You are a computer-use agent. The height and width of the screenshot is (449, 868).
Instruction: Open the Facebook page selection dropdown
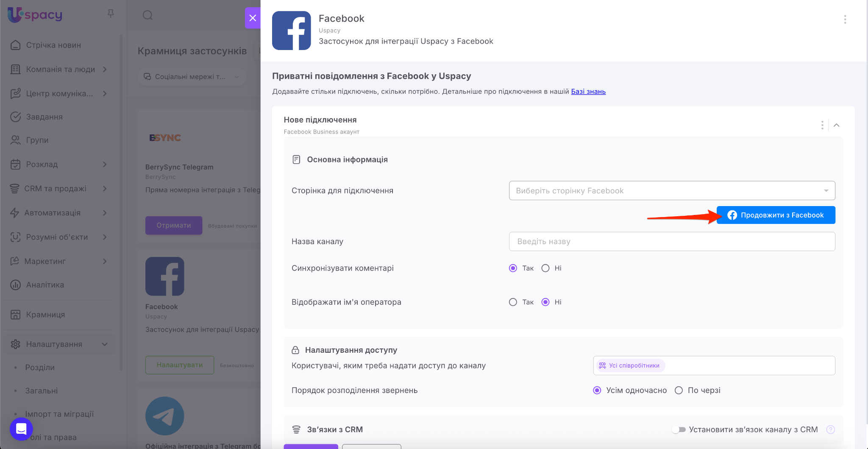click(x=672, y=191)
